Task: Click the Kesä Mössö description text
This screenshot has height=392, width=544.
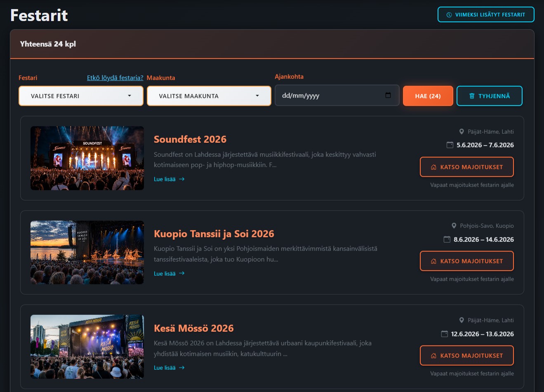Action: coord(263,348)
